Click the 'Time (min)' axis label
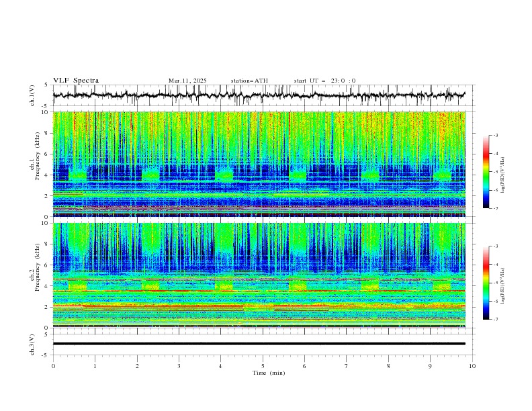 pyautogui.click(x=269, y=373)
